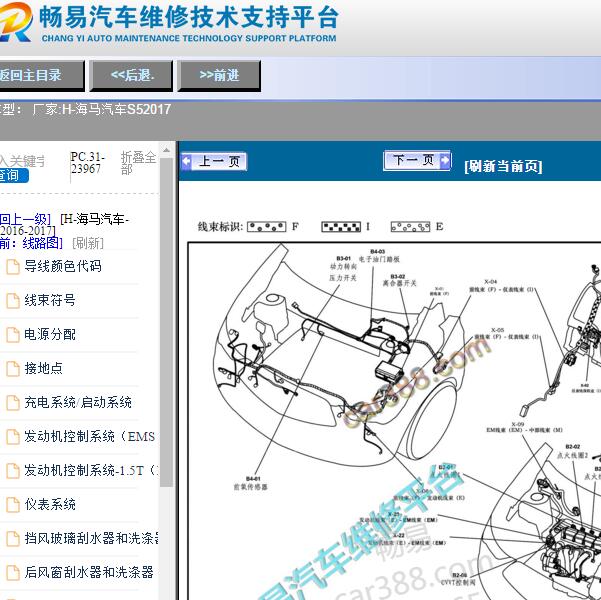Image resolution: width=601 pixels, height=600 pixels.
Task: Go to next page with 下一页
Action: 417,161
